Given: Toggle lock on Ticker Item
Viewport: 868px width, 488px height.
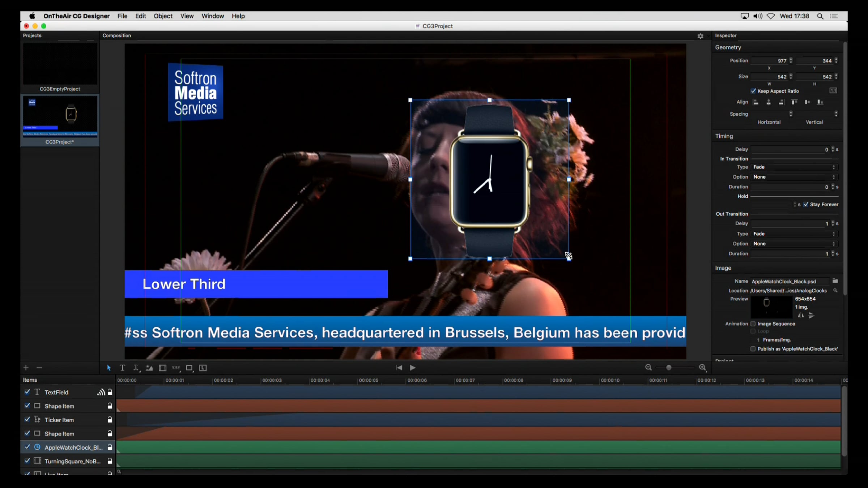Looking at the screenshot, I should pyautogui.click(x=110, y=420).
